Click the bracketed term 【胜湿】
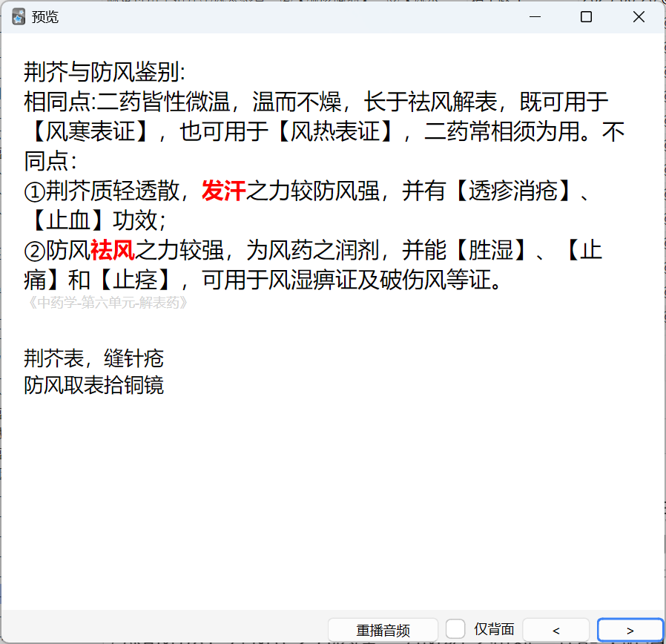Image resolution: width=666 pixels, height=644 pixels. [x=491, y=250]
